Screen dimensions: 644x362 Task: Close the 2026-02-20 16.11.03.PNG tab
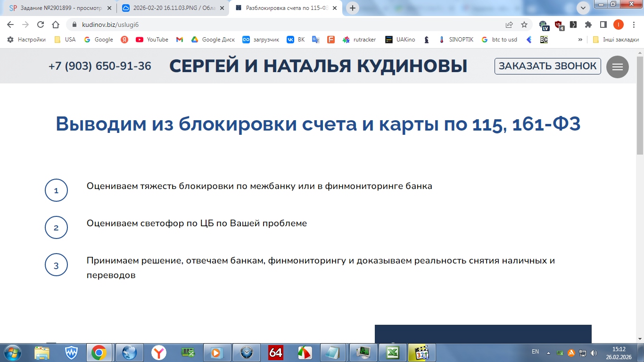[x=222, y=8]
